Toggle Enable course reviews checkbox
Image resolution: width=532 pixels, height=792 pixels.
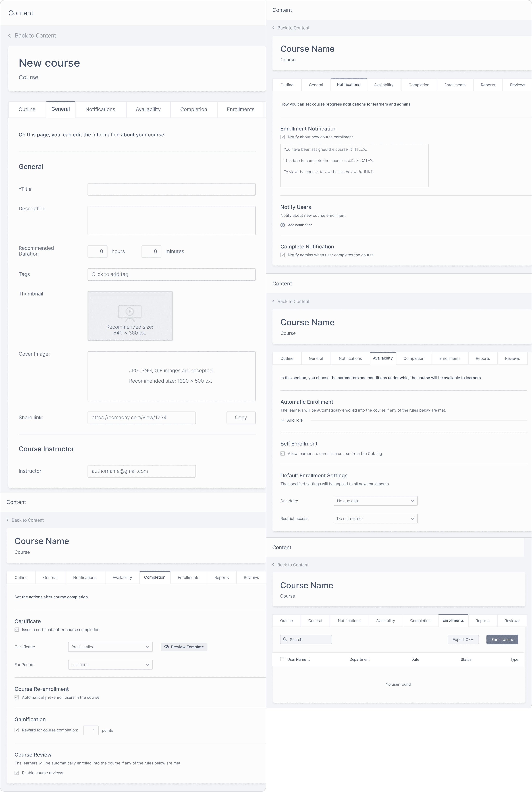pos(17,773)
